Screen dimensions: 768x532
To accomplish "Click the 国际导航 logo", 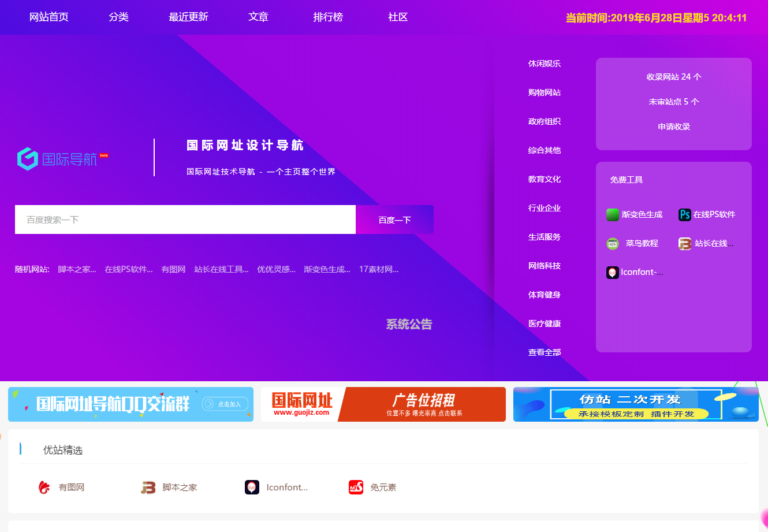I will pos(62,157).
